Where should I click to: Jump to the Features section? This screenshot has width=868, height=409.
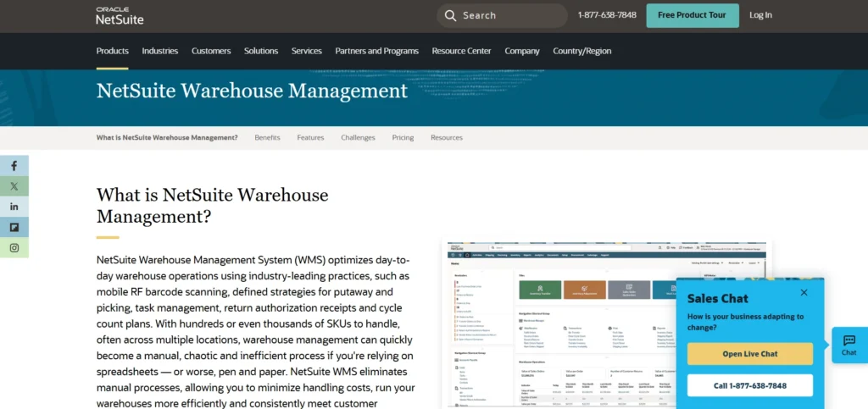click(310, 138)
